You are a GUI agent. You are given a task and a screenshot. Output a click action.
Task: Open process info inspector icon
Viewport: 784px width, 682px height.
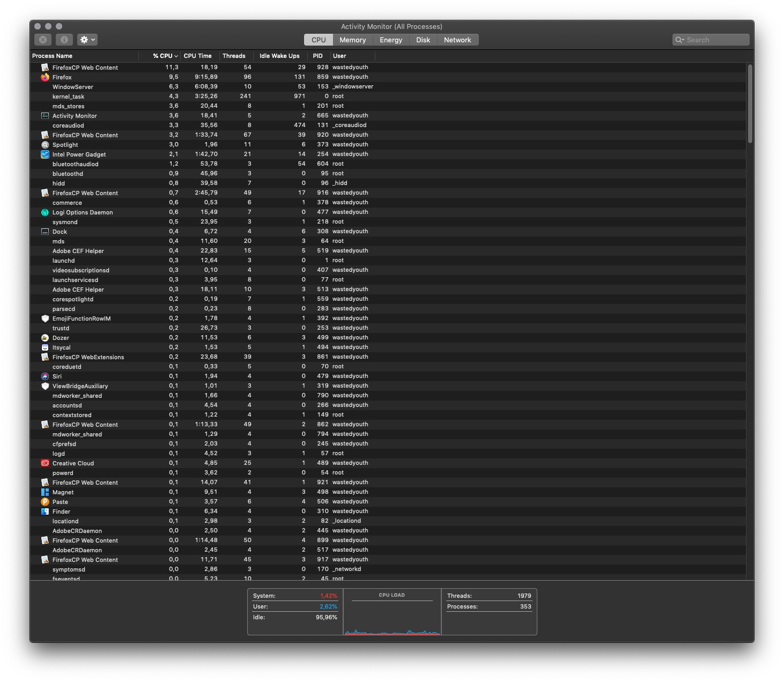(x=64, y=40)
